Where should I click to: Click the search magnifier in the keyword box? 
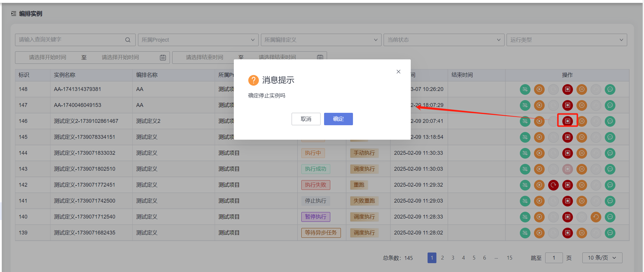click(x=128, y=40)
